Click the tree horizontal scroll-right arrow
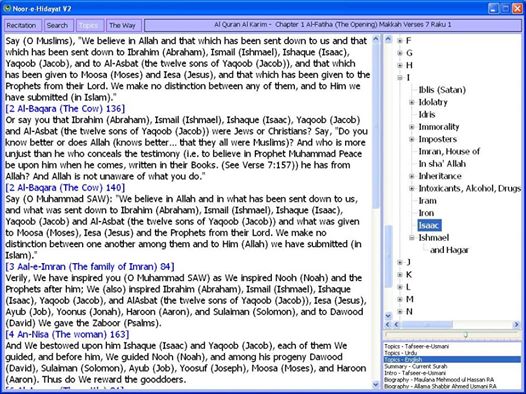Image resolution: width=526 pixels, height=394 pixels. click(x=517, y=324)
